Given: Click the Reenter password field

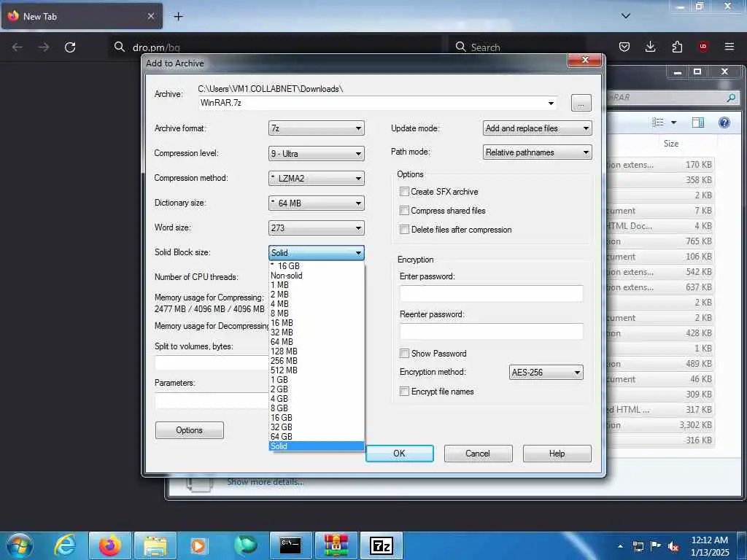Looking at the screenshot, I should [x=491, y=332].
